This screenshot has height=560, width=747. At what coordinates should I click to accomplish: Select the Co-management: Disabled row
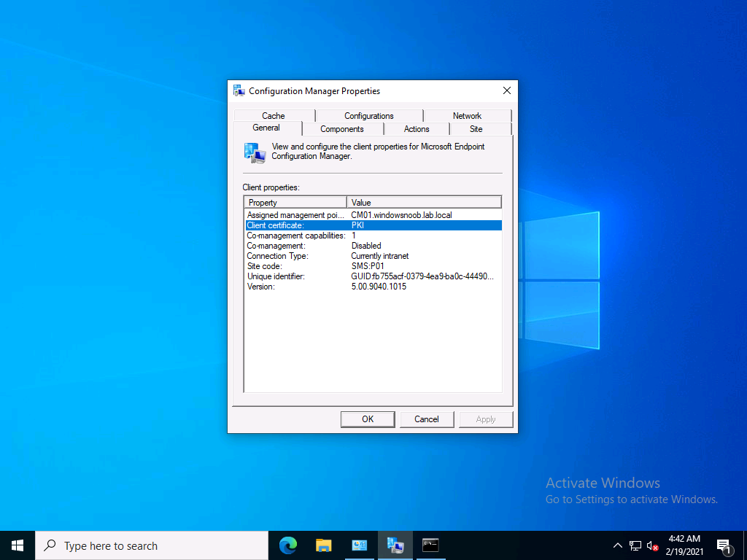(373, 246)
